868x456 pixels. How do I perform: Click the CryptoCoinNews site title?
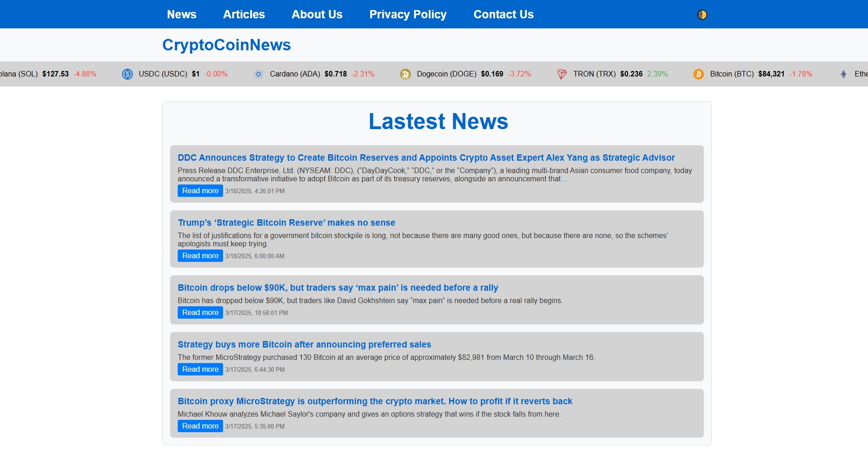226,45
